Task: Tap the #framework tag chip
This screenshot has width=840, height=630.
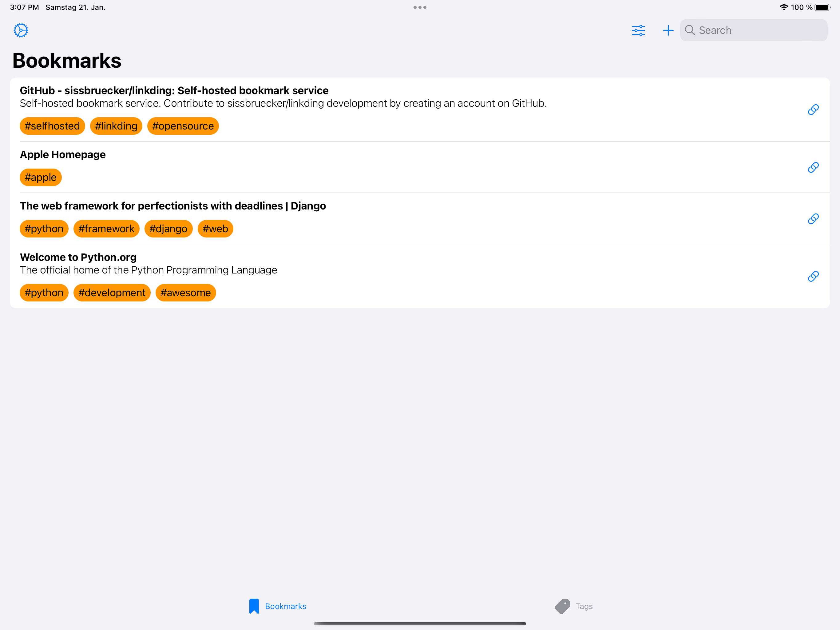Action: (106, 229)
